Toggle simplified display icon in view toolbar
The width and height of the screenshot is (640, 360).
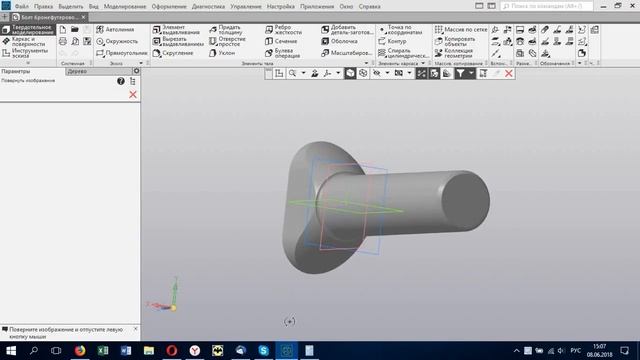pyautogui.click(x=447, y=73)
